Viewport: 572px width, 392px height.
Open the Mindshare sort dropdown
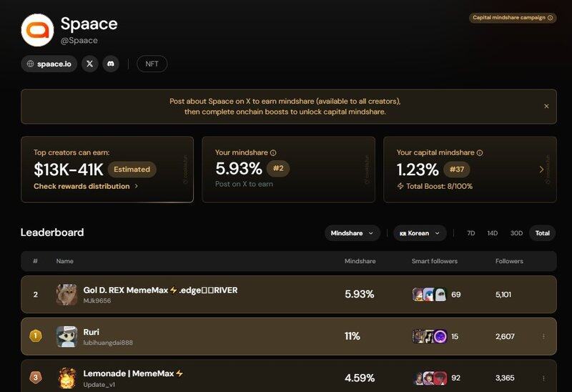coord(352,233)
